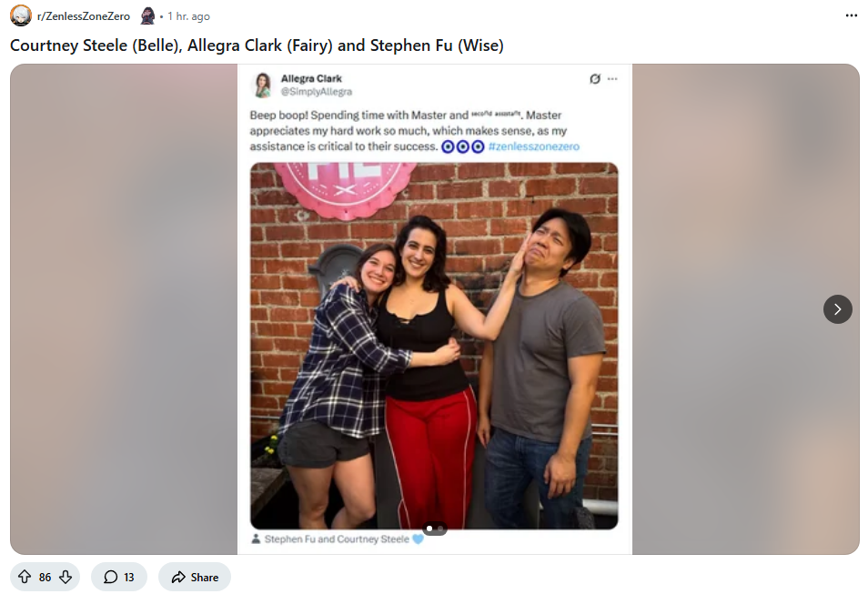868x594 pixels.
Task: Select first gallery pagination dot
Action: pyautogui.click(x=429, y=529)
